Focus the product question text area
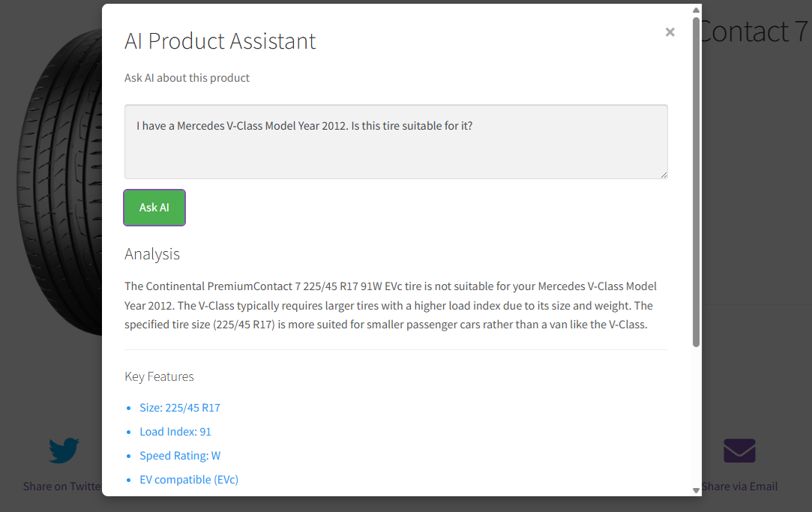Viewport: 812px width, 512px height. point(396,142)
